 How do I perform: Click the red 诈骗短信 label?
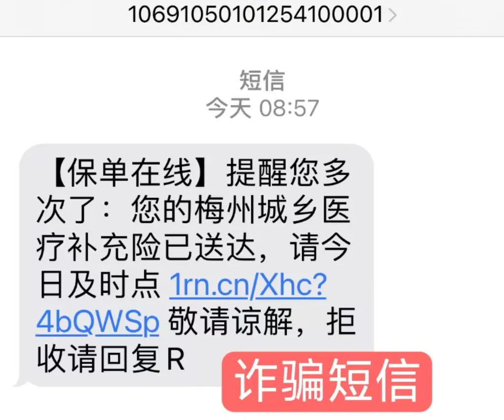pyautogui.click(x=327, y=382)
